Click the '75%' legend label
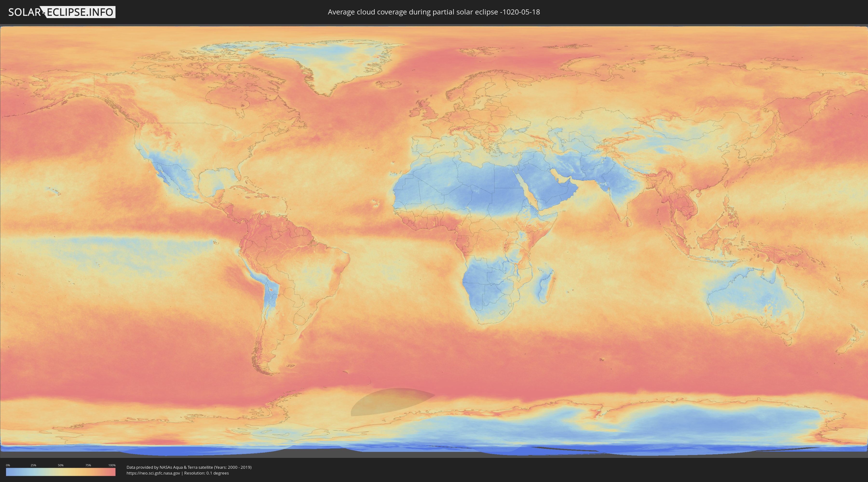Image resolution: width=868 pixels, height=482 pixels. point(88,465)
